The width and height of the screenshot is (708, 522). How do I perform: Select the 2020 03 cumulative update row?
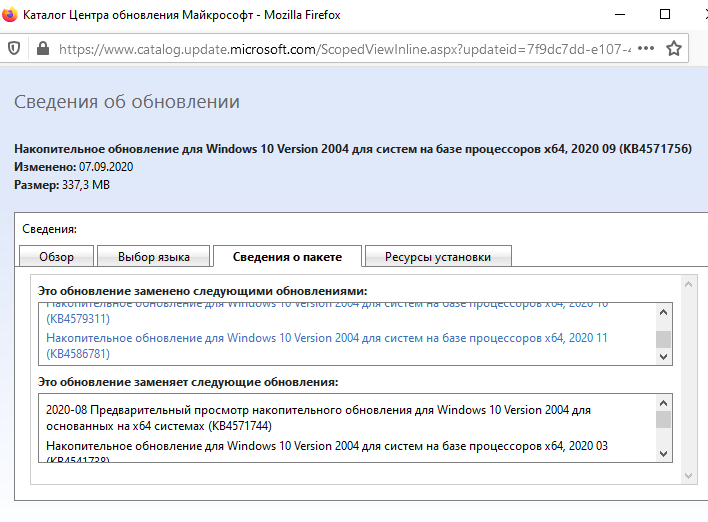tap(327, 452)
